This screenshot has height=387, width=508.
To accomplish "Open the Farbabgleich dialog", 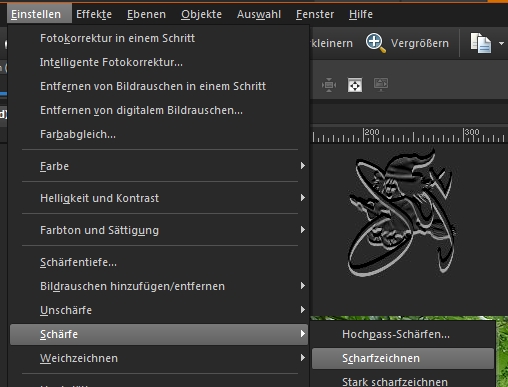I will click(159, 134).
